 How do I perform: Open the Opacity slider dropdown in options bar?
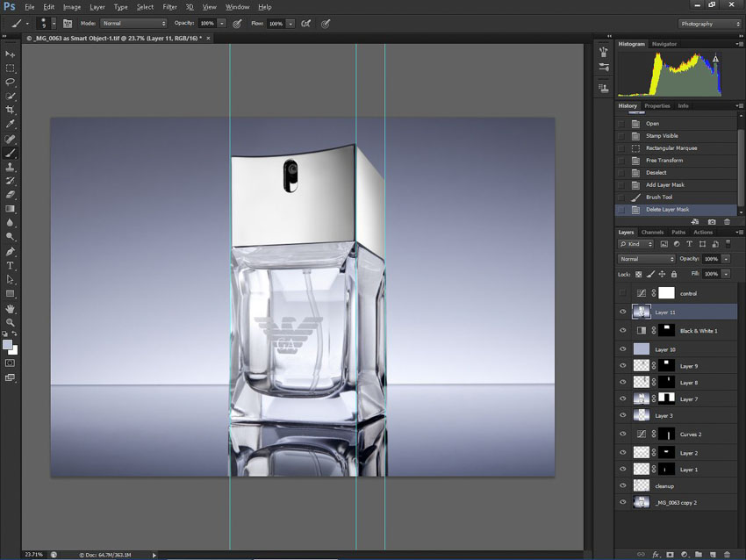pyautogui.click(x=222, y=24)
